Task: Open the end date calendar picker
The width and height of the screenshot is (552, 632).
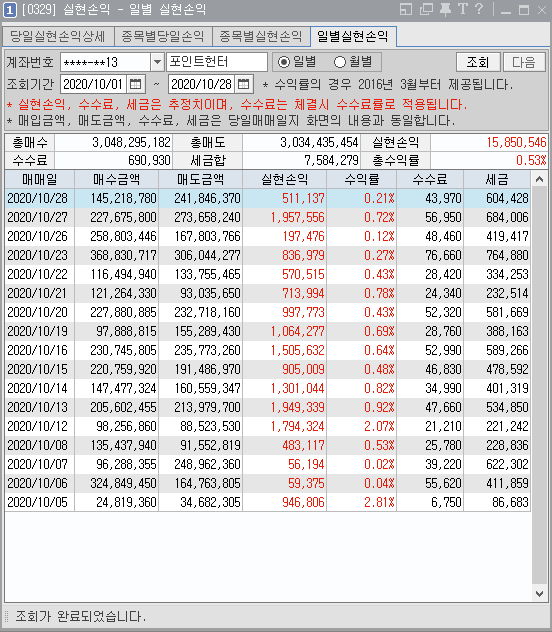Action: [244, 84]
